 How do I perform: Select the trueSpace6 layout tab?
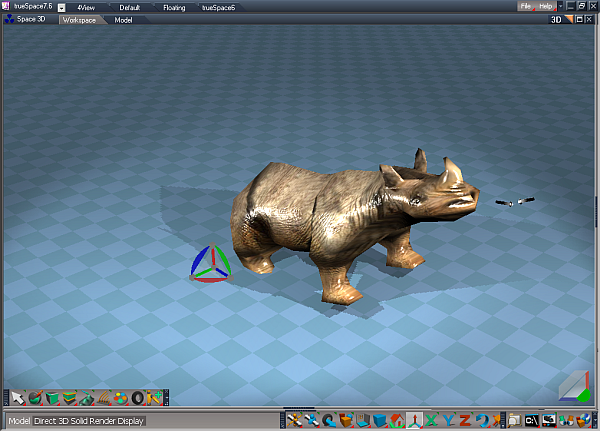click(x=218, y=7)
